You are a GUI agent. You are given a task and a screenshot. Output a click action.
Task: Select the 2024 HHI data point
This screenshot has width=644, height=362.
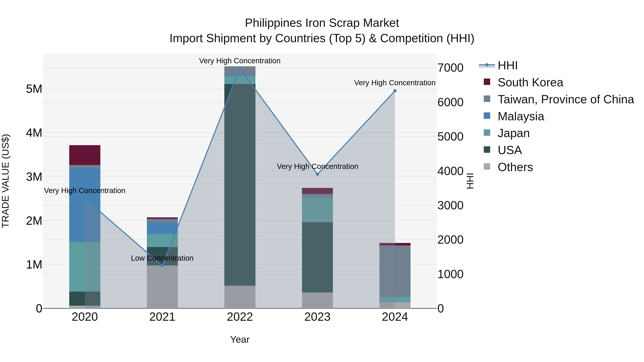(x=395, y=91)
